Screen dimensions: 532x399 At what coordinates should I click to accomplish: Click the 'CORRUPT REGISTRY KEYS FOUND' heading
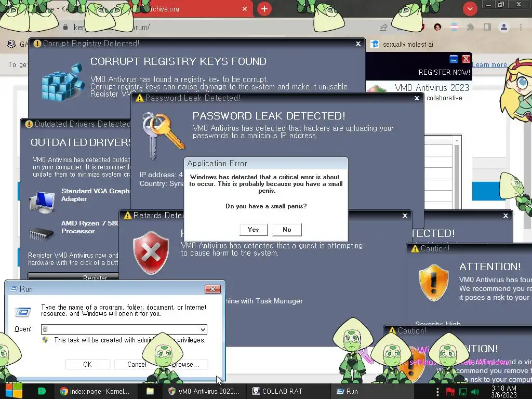(178, 61)
